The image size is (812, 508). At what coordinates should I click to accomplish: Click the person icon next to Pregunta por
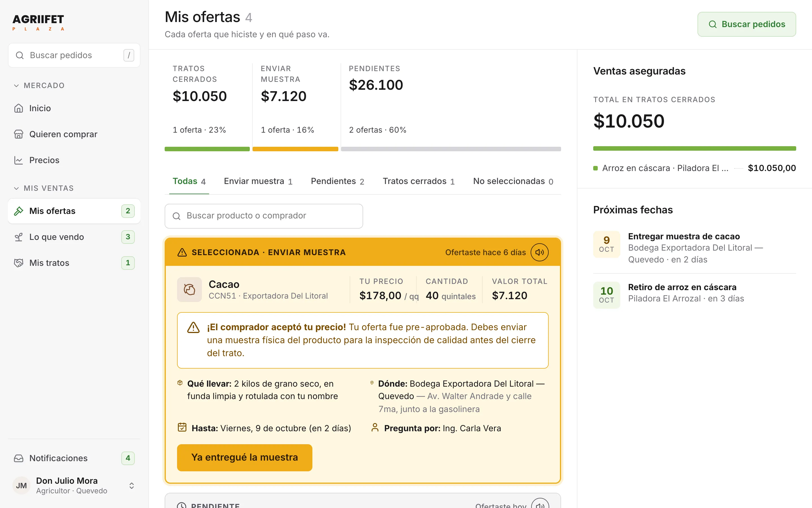pyautogui.click(x=375, y=427)
